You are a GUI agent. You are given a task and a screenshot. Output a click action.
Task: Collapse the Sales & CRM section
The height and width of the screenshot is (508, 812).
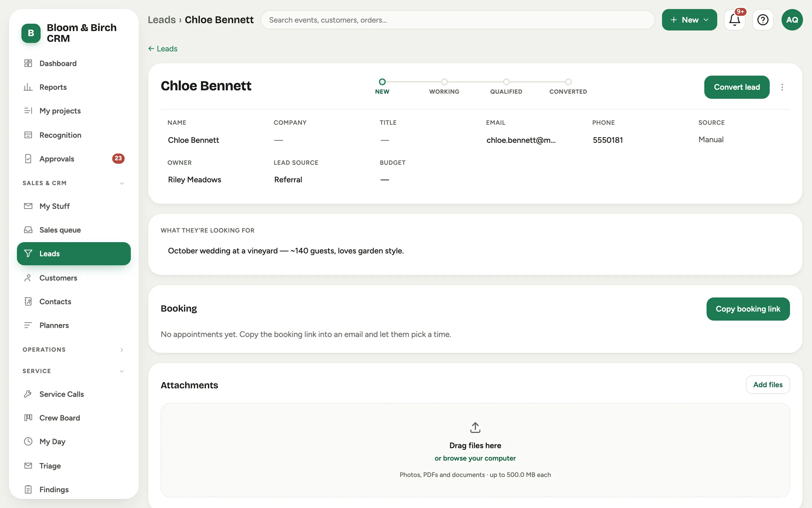[x=74, y=183]
